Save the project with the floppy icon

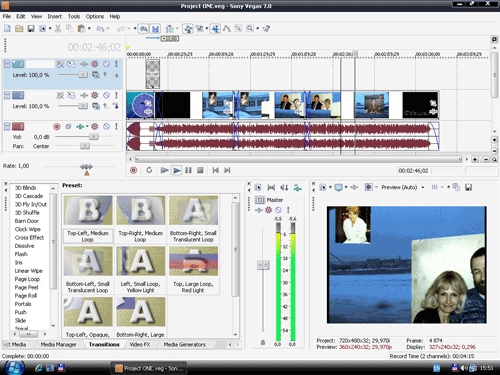[x=31, y=29]
